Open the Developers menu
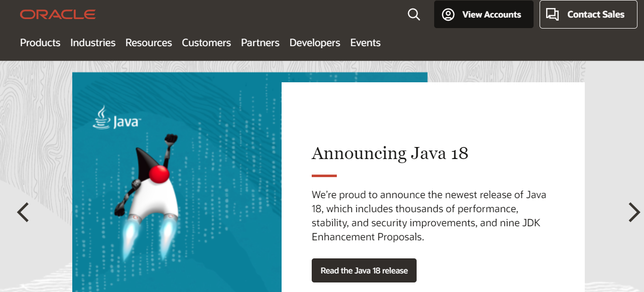 (x=315, y=43)
